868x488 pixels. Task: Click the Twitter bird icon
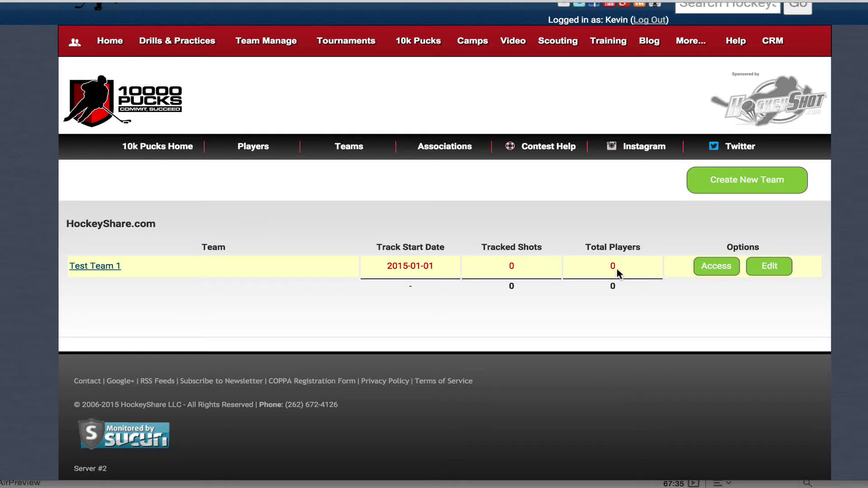click(713, 146)
